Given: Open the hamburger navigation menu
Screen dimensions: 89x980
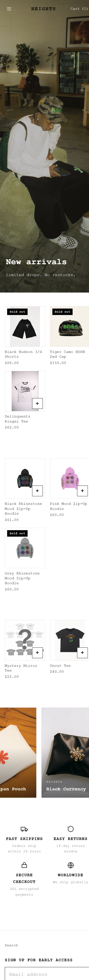Looking at the screenshot, I should tap(9, 9).
